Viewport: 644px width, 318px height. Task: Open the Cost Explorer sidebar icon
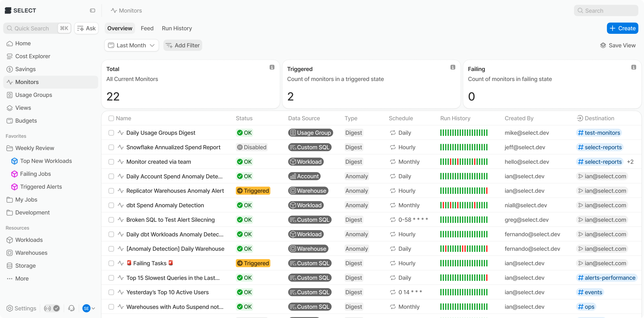[10, 56]
